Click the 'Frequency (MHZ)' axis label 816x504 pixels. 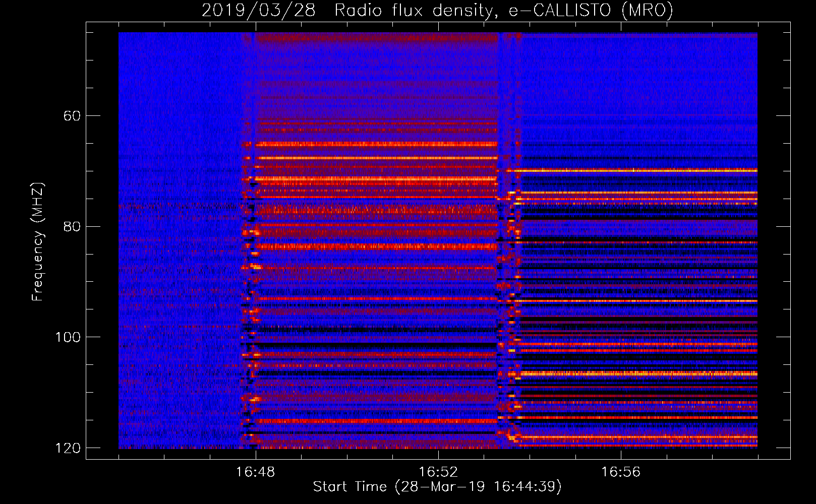coord(37,242)
